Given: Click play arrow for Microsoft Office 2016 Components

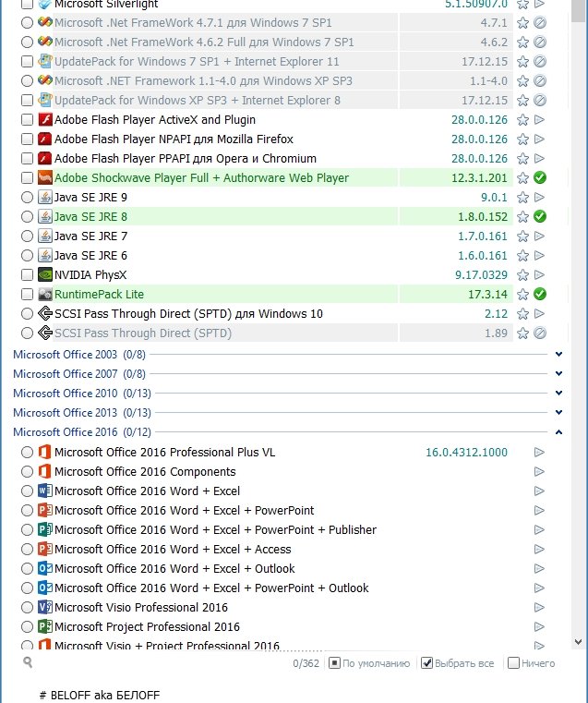Looking at the screenshot, I should pyautogui.click(x=540, y=472).
